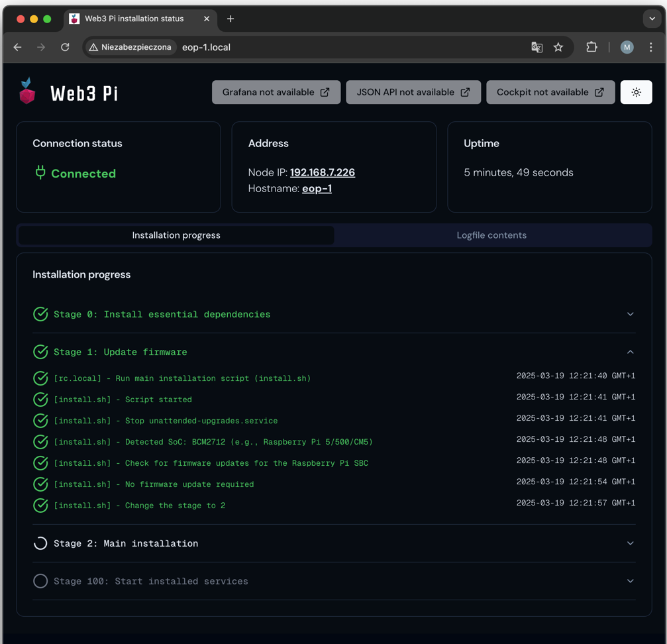Open the Chrome three-dot menu
Viewport: 667px width, 644px height.
651,47
